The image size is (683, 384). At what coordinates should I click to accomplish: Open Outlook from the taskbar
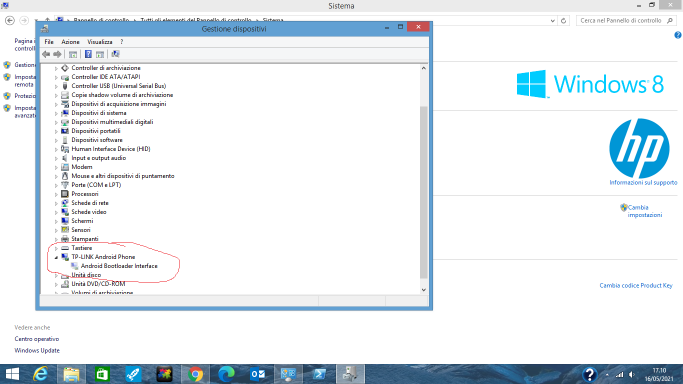257,374
